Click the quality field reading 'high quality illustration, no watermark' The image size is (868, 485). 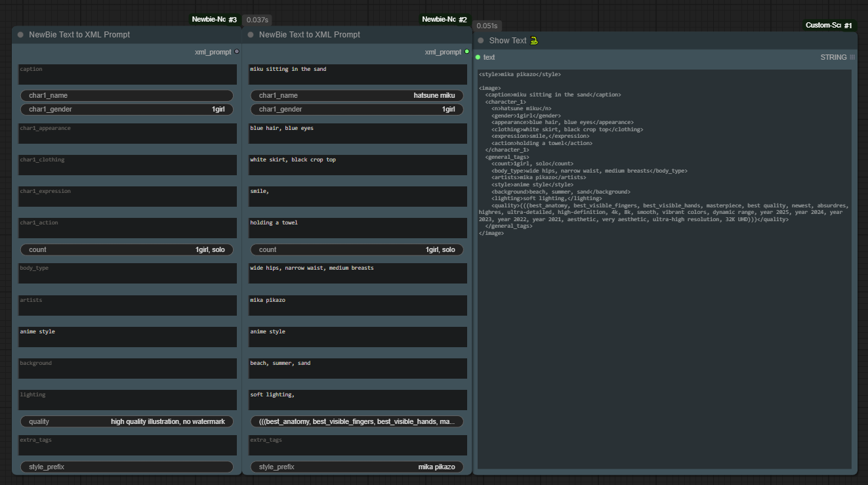(x=127, y=421)
